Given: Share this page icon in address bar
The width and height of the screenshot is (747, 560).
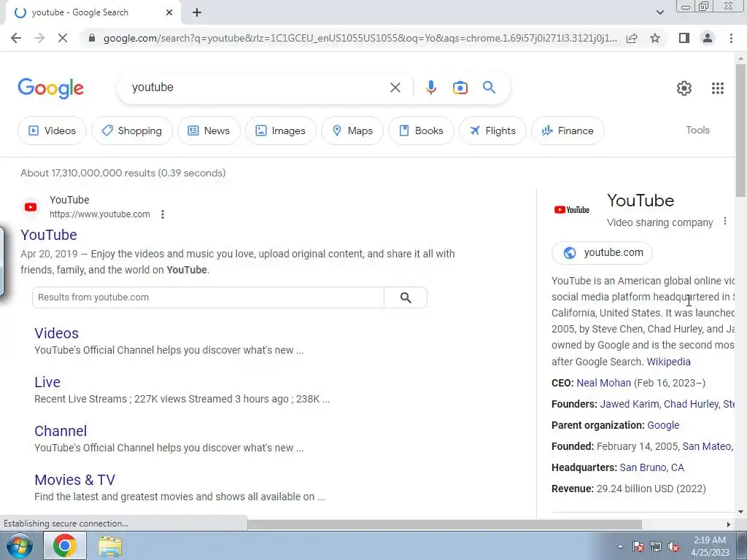Looking at the screenshot, I should point(632,38).
